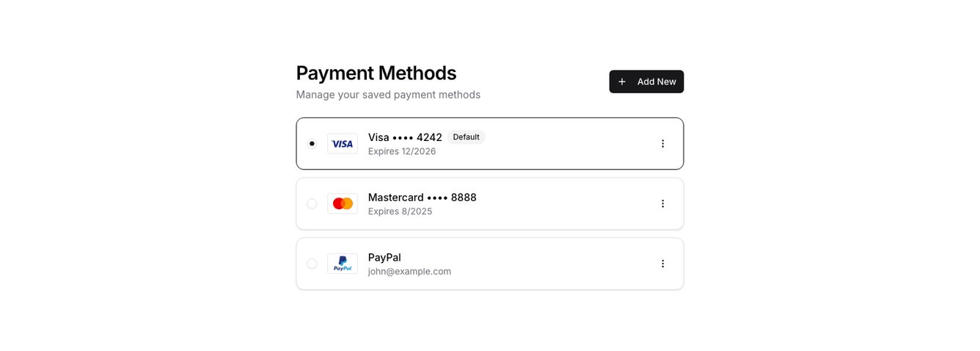Select the Mastercard radio button
The width and height of the screenshot is (980, 351).
[312, 203]
